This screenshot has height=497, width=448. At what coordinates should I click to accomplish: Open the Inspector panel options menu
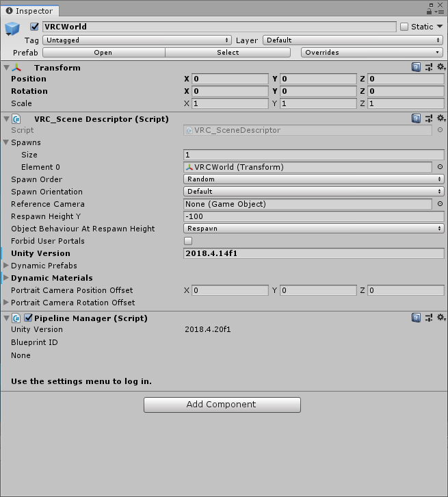(x=440, y=12)
